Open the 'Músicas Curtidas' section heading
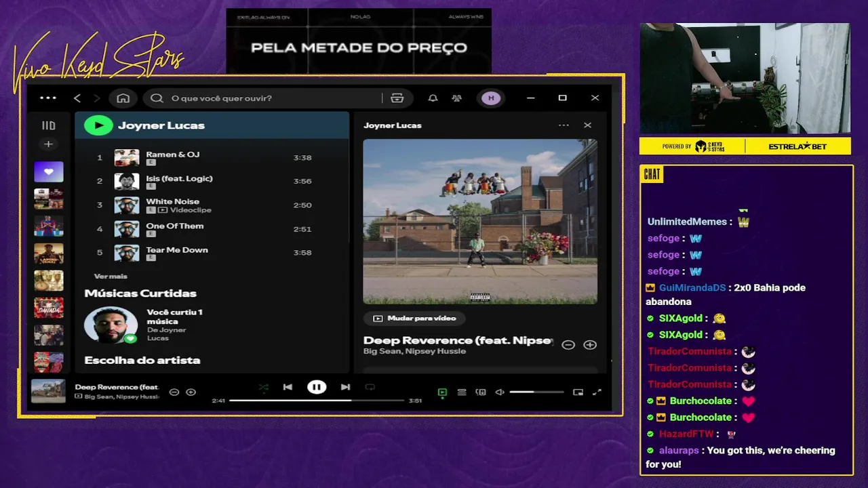The image size is (868, 488). [140, 293]
